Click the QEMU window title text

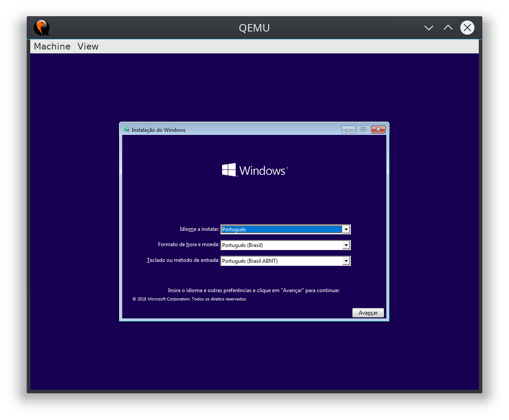254,28
